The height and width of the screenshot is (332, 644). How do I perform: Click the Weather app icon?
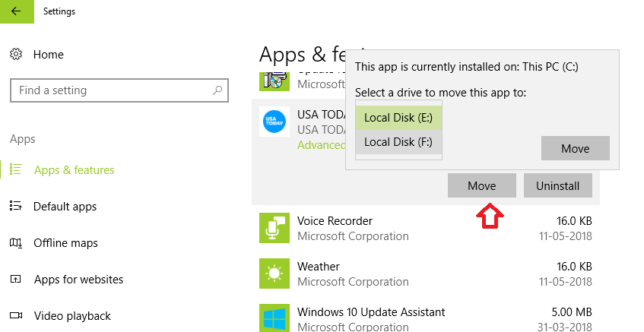[x=274, y=274]
